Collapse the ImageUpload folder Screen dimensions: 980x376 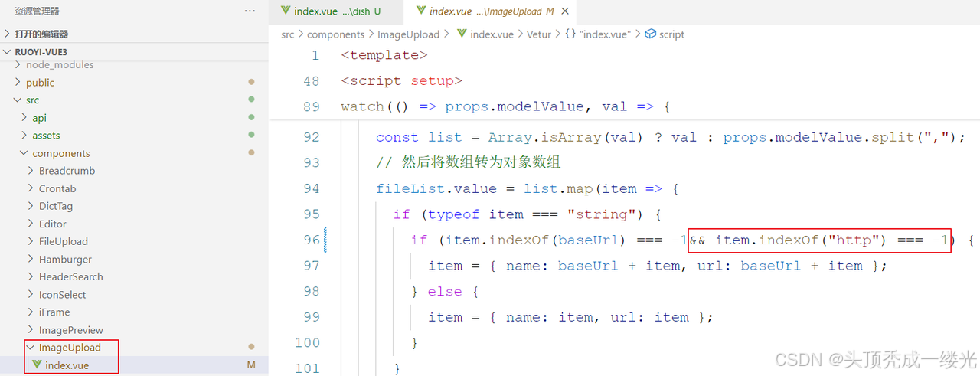tap(70, 348)
